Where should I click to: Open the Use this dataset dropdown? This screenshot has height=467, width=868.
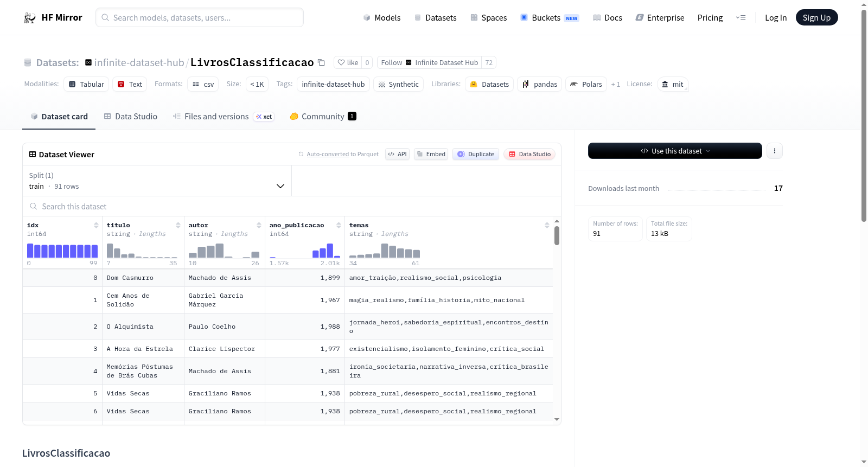[x=675, y=151]
